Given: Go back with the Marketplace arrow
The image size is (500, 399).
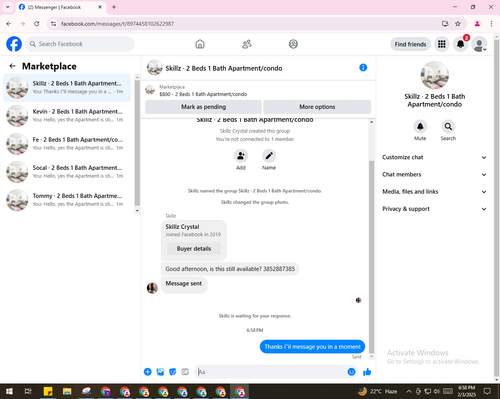Looking at the screenshot, I should [x=12, y=66].
